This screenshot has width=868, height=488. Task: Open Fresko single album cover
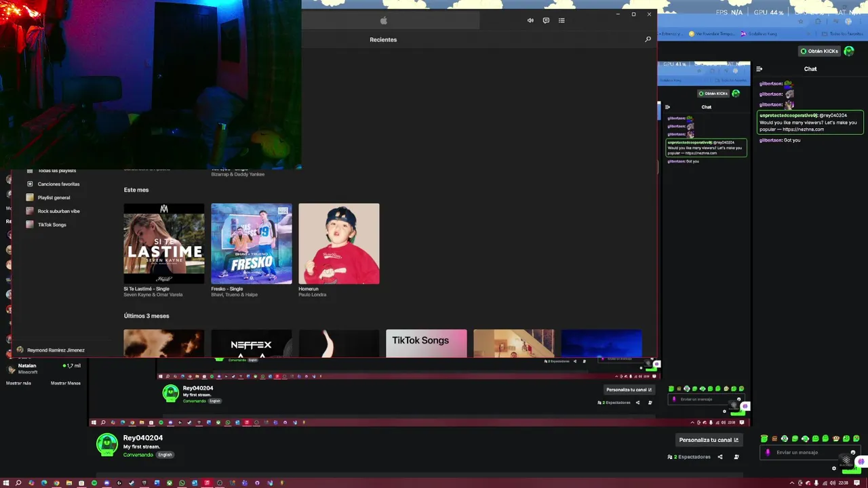click(x=252, y=243)
